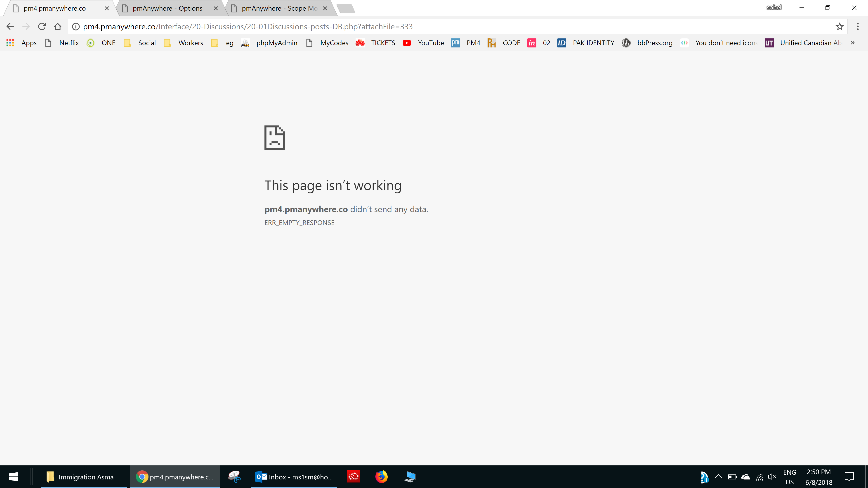Click the address bar URL field
This screenshot has width=868, height=488.
(x=438, y=27)
